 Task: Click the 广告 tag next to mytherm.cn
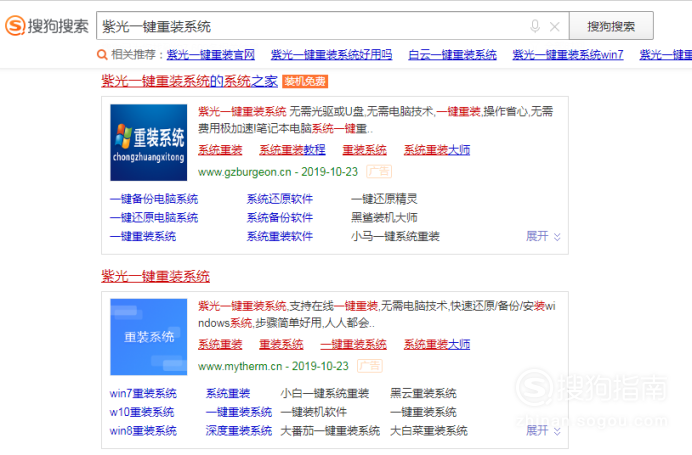370,366
